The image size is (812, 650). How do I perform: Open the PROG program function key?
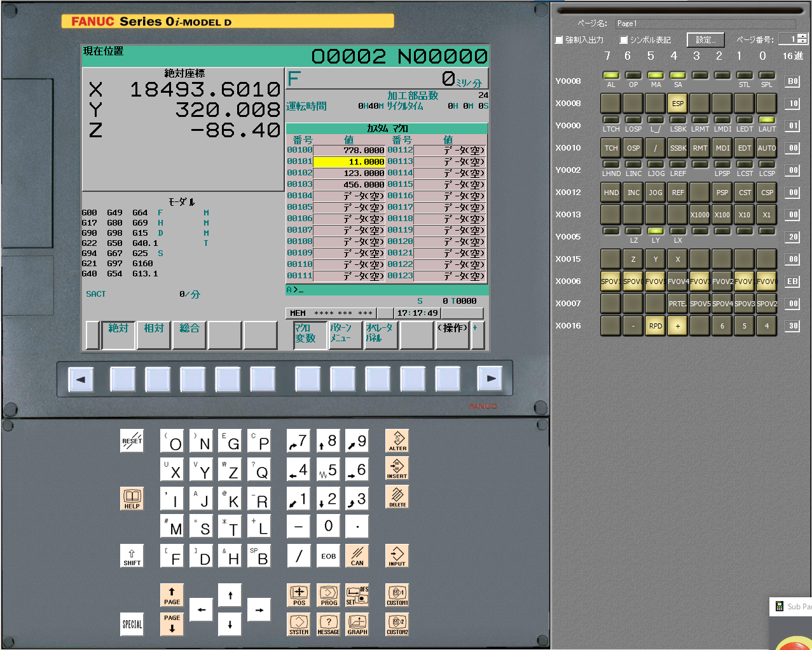[328, 595]
